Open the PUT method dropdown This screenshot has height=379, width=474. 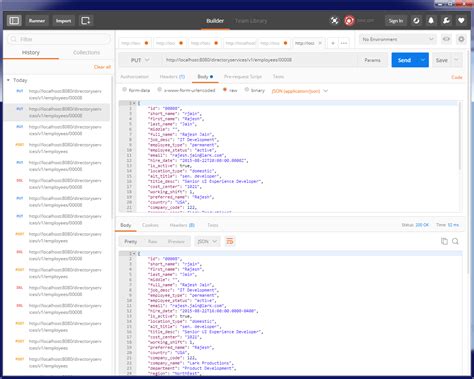tap(140, 60)
